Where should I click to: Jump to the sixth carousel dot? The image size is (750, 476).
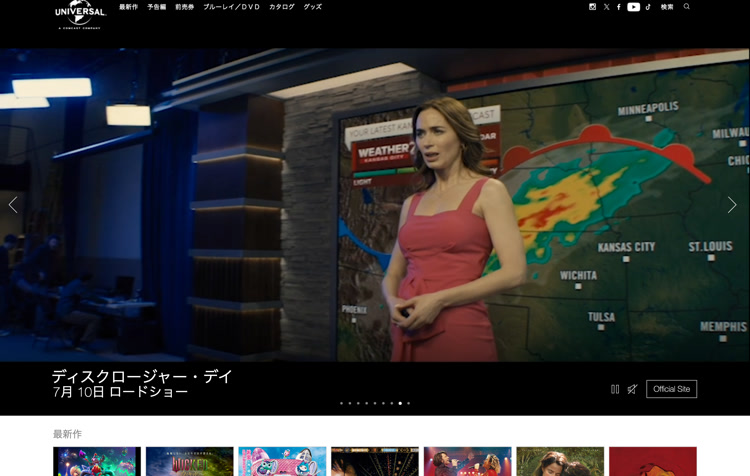tap(383, 403)
